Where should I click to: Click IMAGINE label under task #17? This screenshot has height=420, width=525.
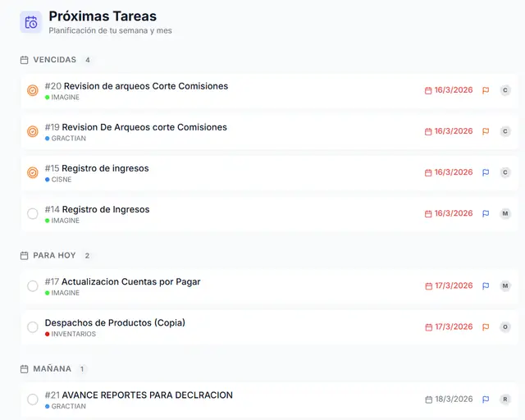click(x=66, y=293)
